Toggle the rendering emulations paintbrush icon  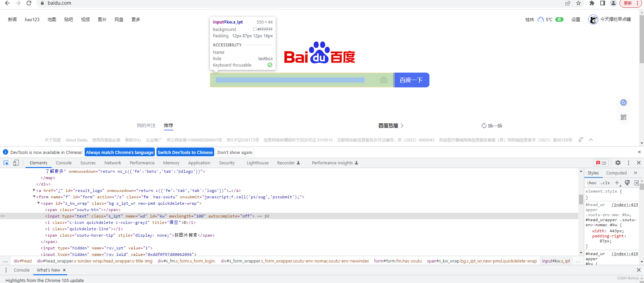[627, 183]
